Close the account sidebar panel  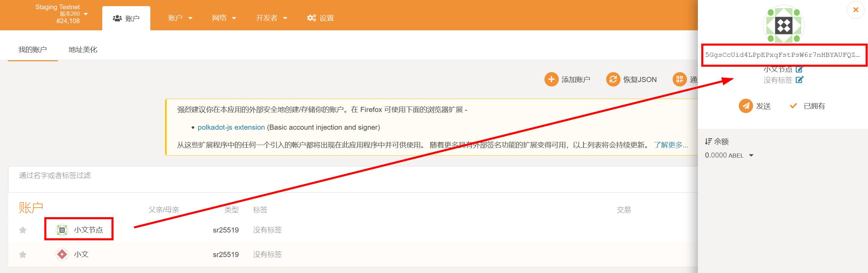pyautogui.click(x=856, y=10)
